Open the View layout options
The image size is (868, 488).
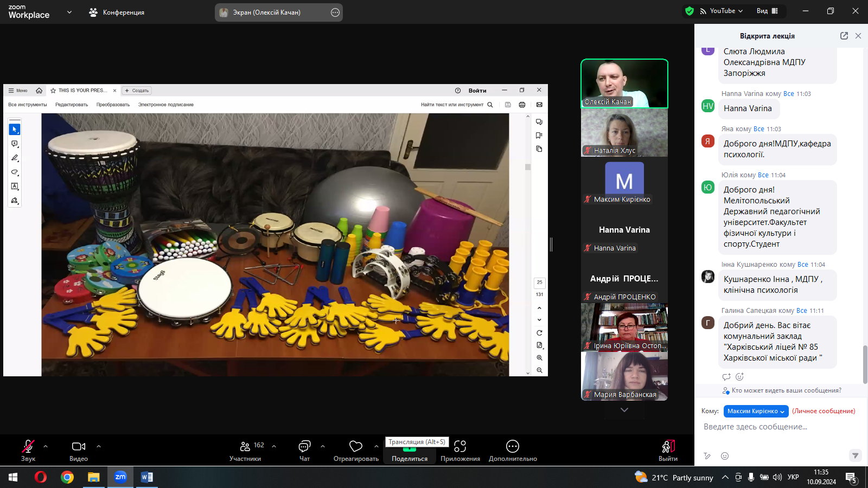[x=767, y=11]
